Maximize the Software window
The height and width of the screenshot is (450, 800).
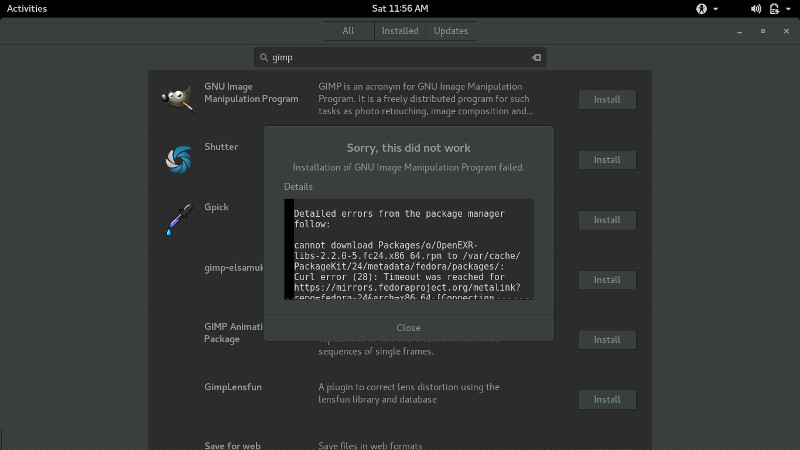coord(763,31)
